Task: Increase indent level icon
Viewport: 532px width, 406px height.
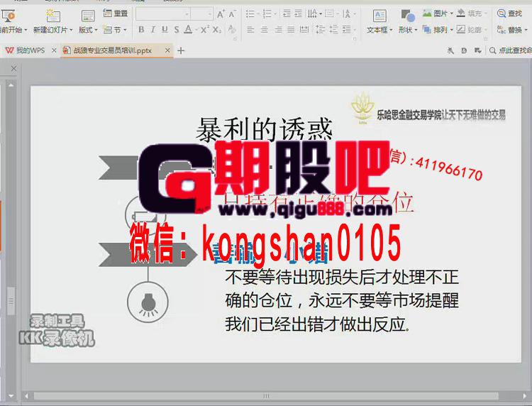Action: click(298, 14)
